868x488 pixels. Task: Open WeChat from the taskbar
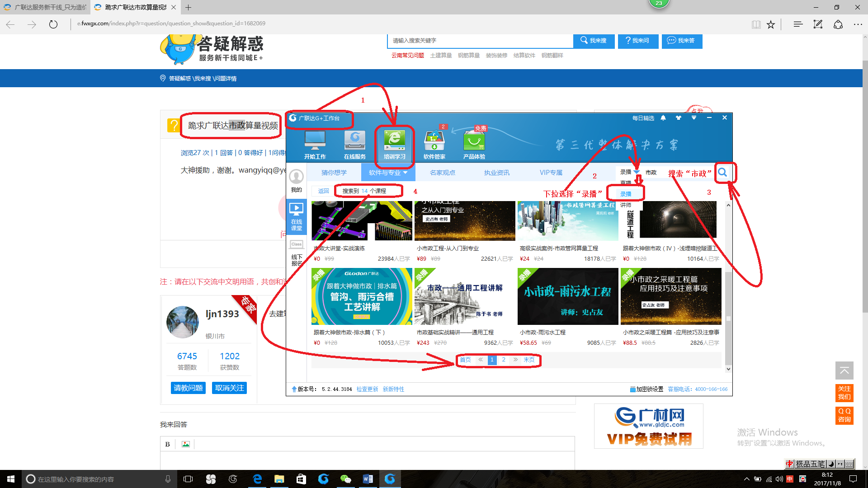click(x=345, y=479)
